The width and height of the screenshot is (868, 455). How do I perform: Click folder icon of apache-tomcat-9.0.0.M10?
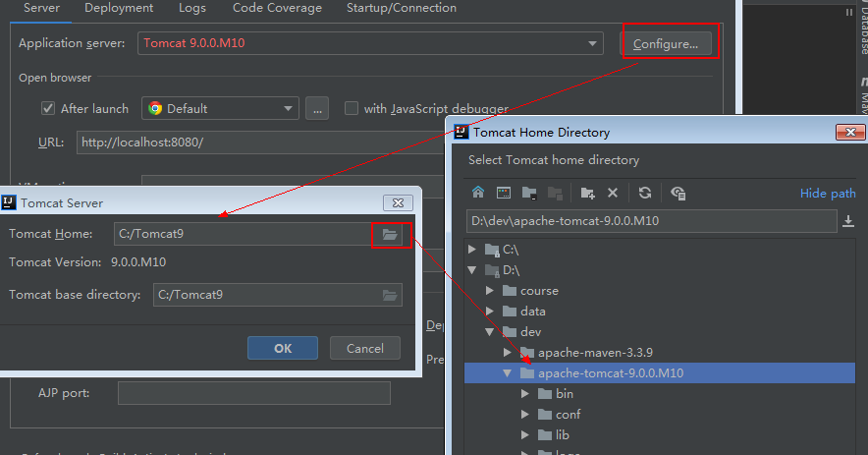pyautogui.click(x=527, y=373)
